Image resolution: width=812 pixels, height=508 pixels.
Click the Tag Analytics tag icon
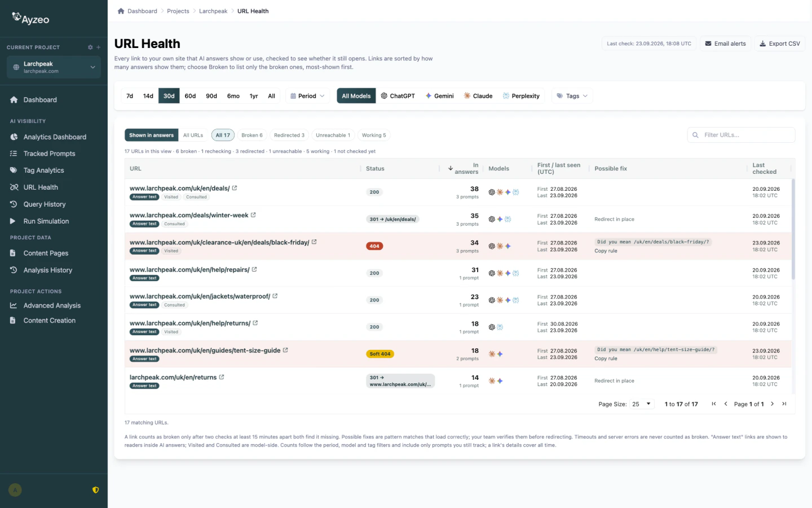pyautogui.click(x=14, y=170)
